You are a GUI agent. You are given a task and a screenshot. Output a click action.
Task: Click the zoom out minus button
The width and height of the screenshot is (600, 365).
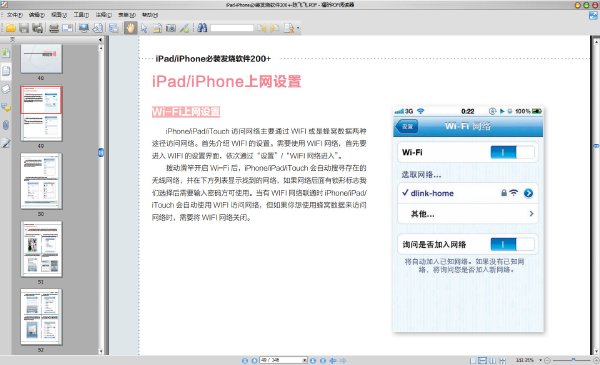547,360
